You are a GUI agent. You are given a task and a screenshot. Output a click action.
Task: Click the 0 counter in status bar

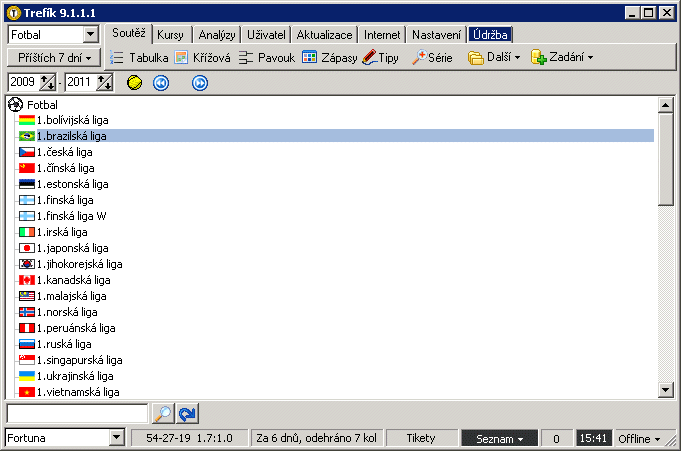(556, 438)
